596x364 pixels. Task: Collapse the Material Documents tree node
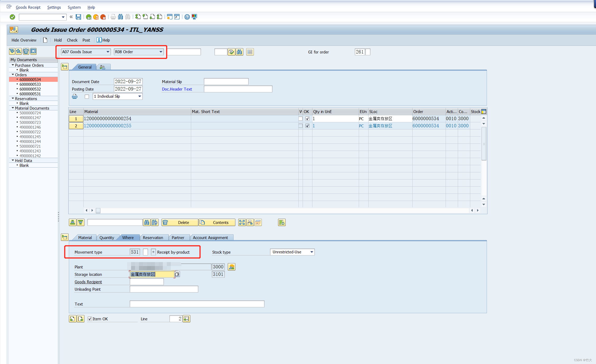13,108
